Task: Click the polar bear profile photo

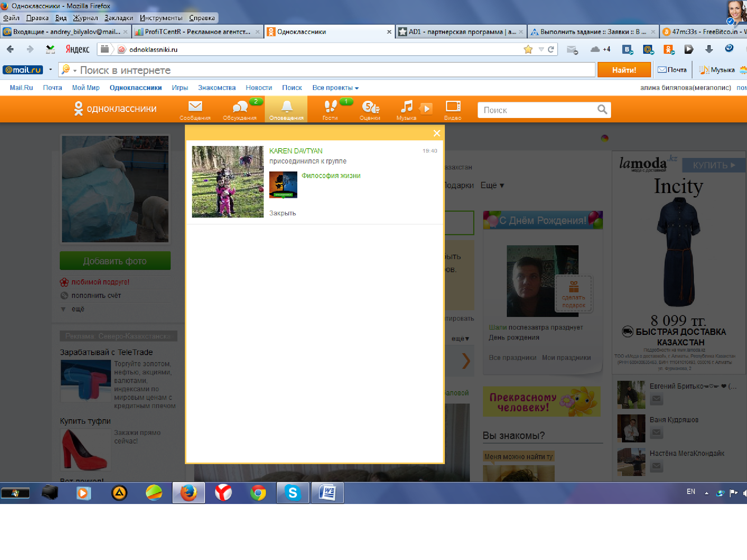Action: point(115,189)
